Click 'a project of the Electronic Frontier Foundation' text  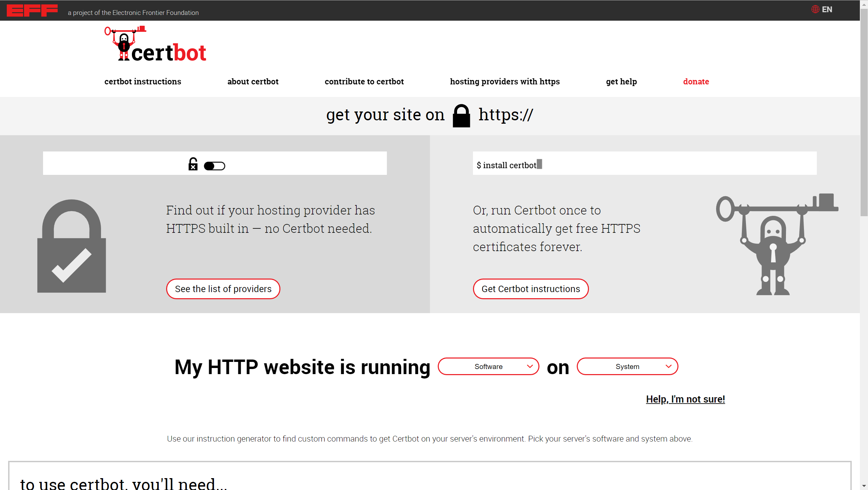(133, 13)
